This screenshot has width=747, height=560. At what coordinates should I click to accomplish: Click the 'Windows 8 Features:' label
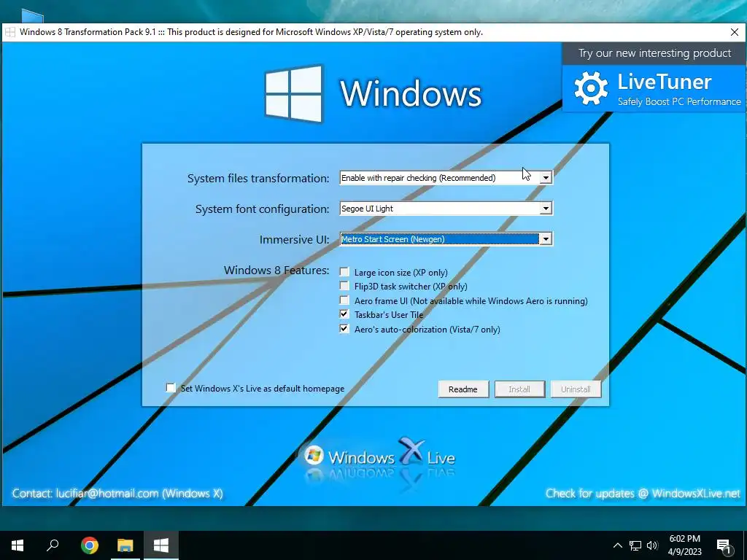[x=276, y=270]
